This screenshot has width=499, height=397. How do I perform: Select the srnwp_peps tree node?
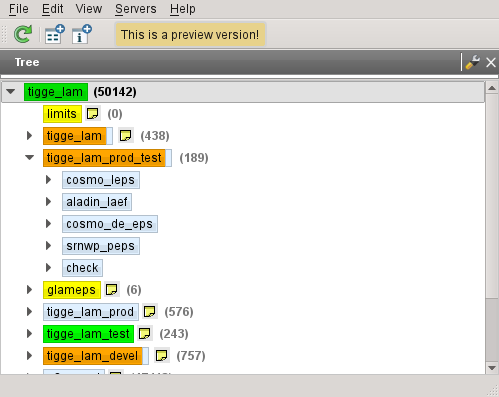pos(101,246)
